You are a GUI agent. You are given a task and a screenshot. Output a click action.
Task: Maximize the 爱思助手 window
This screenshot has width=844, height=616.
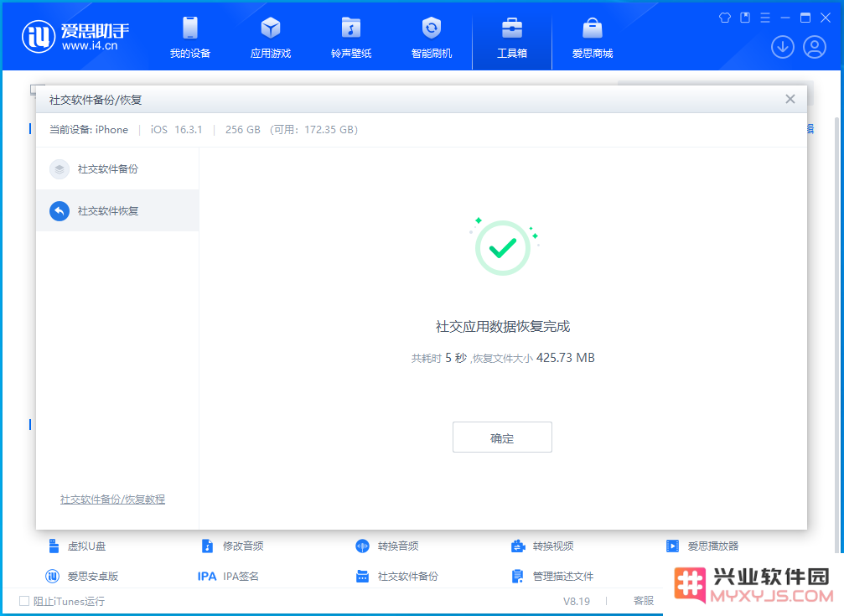point(805,18)
